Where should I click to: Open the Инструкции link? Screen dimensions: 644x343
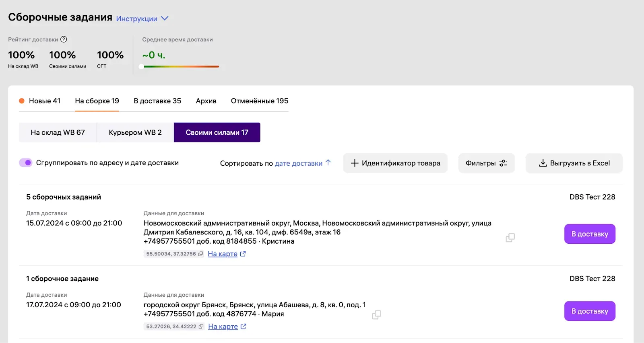pyautogui.click(x=136, y=18)
